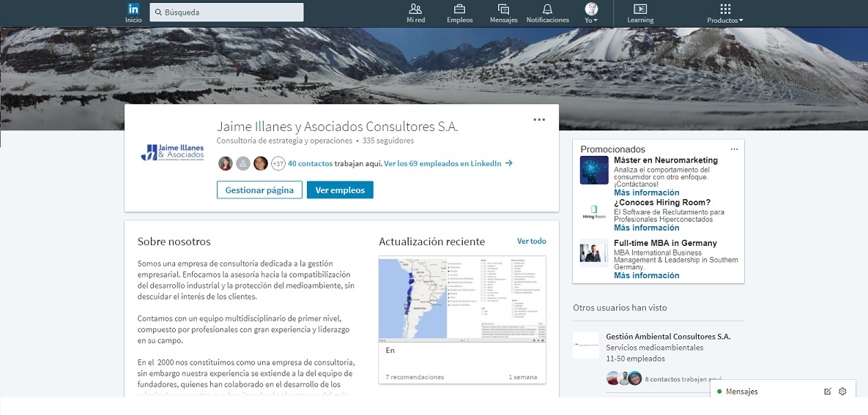
Task: Open Gestión Ambiental Consultores S.A. company link
Action: pyautogui.click(x=668, y=337)
